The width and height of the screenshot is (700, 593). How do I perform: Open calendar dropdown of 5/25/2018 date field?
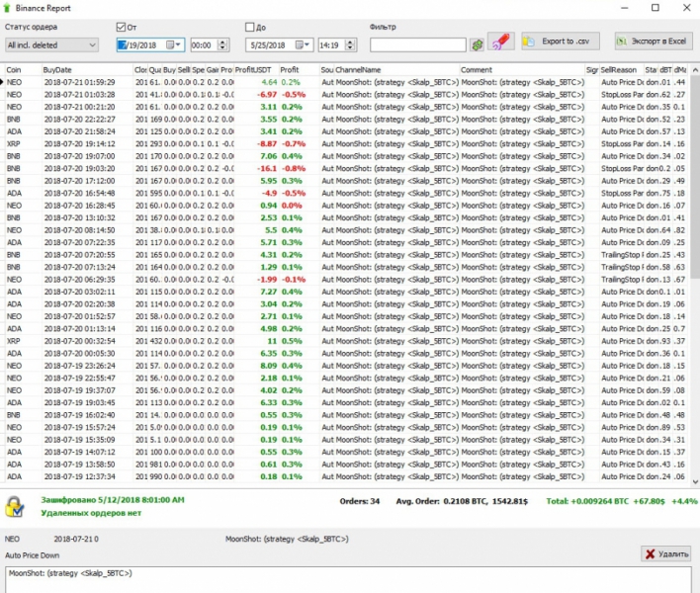tap(303, 45)
